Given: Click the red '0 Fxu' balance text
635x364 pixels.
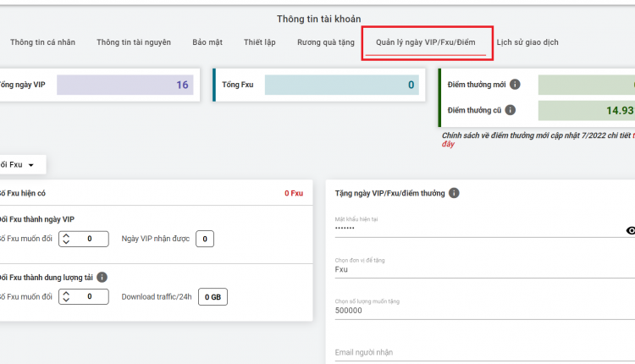Looking at the screenshot, I should click(x=294, y=193).
